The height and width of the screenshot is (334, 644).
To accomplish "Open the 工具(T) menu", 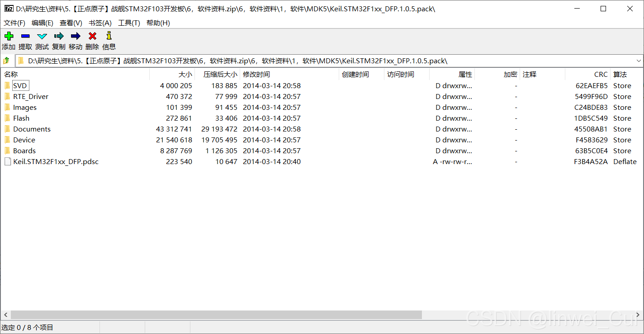I will (129, 23).
